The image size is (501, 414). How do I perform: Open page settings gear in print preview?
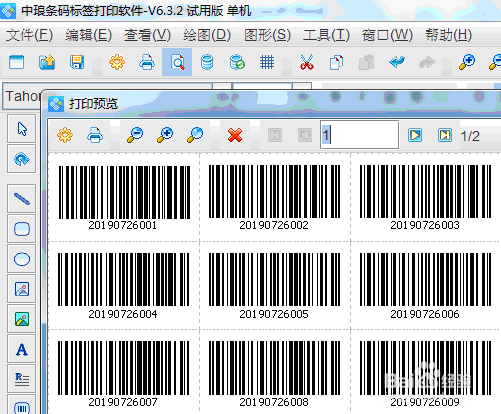pyautogui.click(x=65, y=135)
